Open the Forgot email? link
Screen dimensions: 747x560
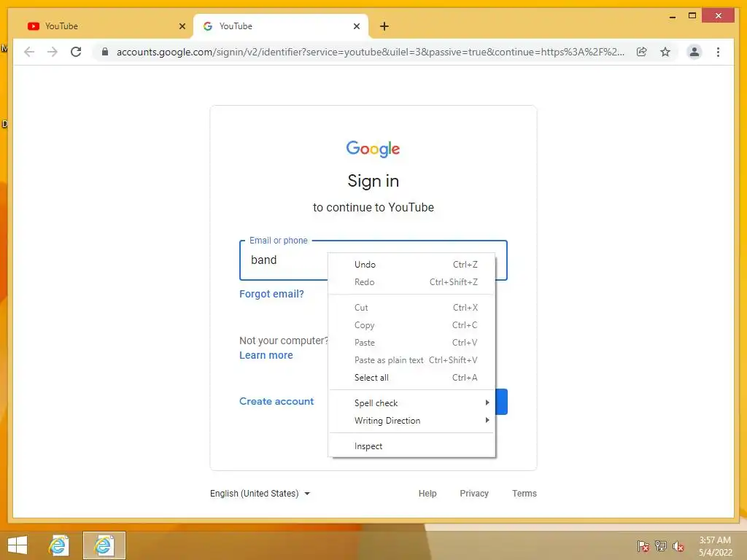pos(271,294)
